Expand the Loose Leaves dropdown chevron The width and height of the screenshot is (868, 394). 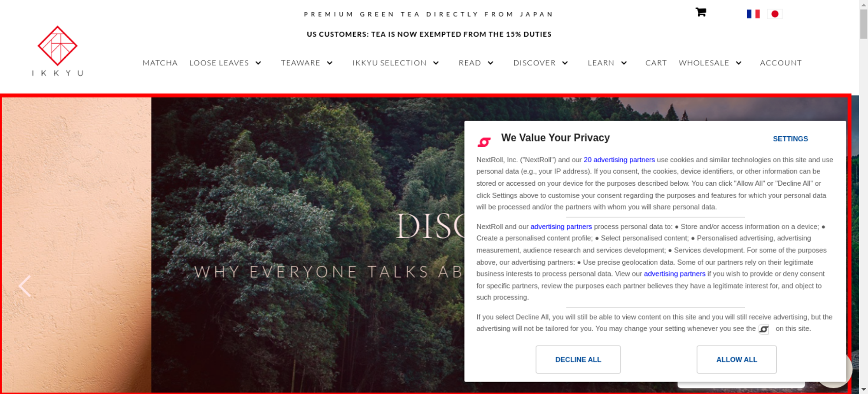tap(258, 63)
